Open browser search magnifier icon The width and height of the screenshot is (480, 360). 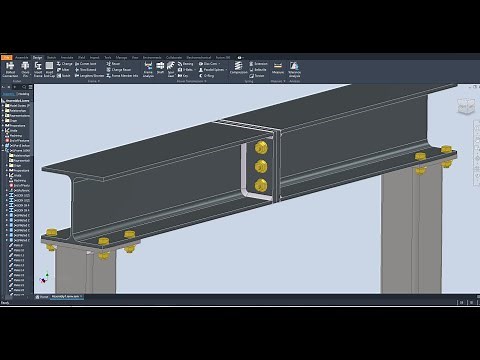[x=24, y=87]
